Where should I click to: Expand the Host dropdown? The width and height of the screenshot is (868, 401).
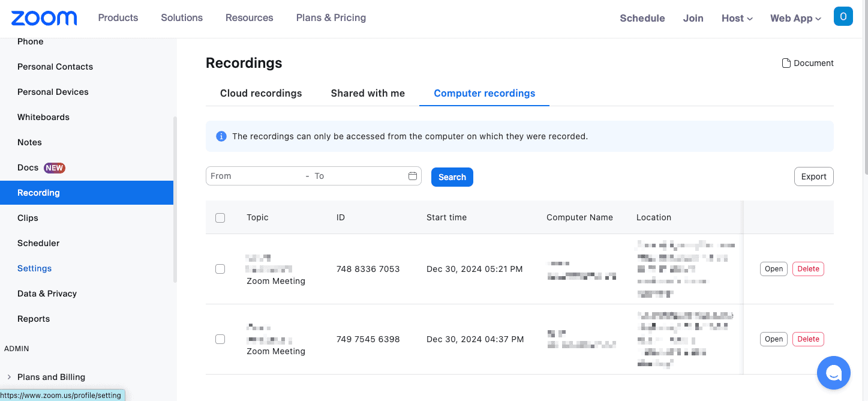(737, 18)
